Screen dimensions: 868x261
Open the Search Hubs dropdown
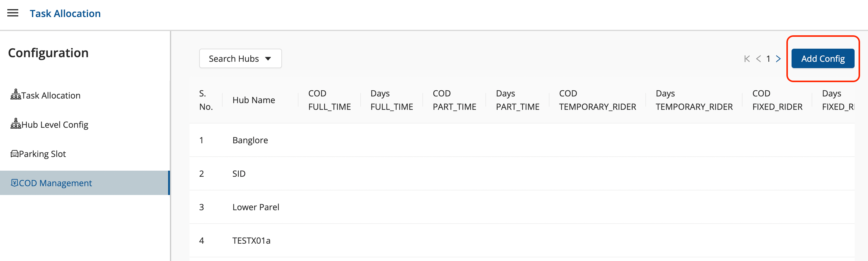click(x=234, y=58)
